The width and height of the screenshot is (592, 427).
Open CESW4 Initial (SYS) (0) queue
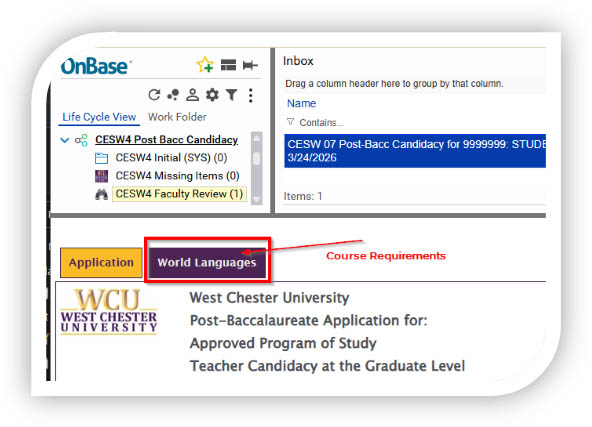click(171, 157)
